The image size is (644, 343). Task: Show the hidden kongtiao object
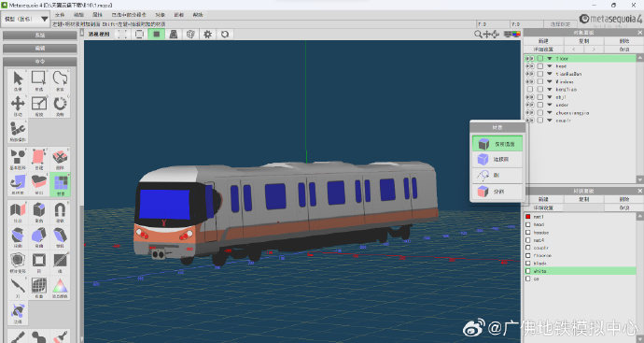click(530, 89)
